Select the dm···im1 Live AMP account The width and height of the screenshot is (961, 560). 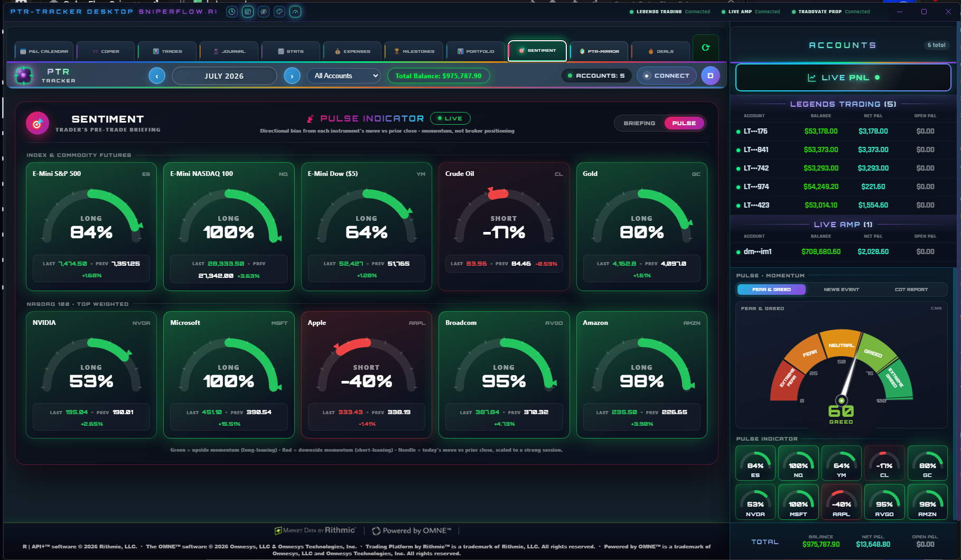coord(843,251)
